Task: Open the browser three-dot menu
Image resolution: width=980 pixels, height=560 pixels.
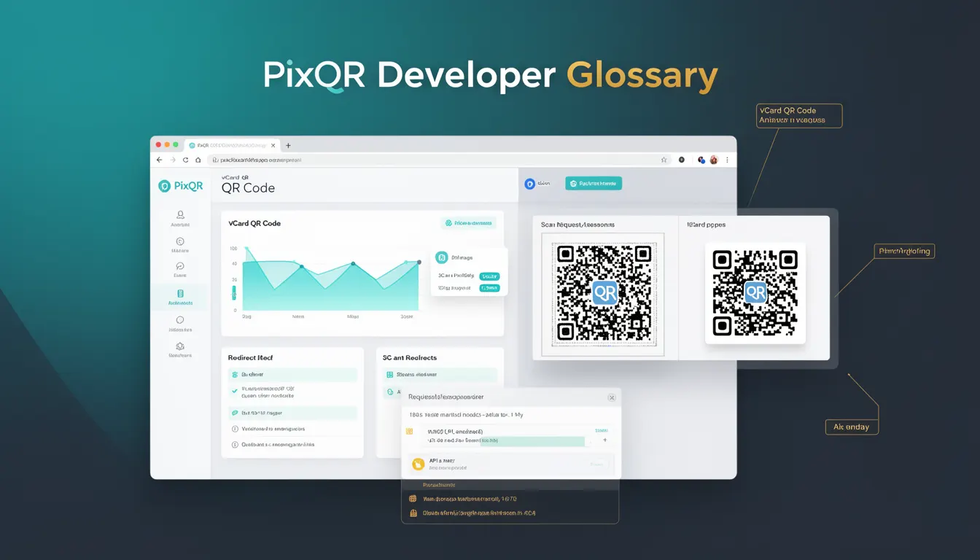Action: (x=727, y=160)
